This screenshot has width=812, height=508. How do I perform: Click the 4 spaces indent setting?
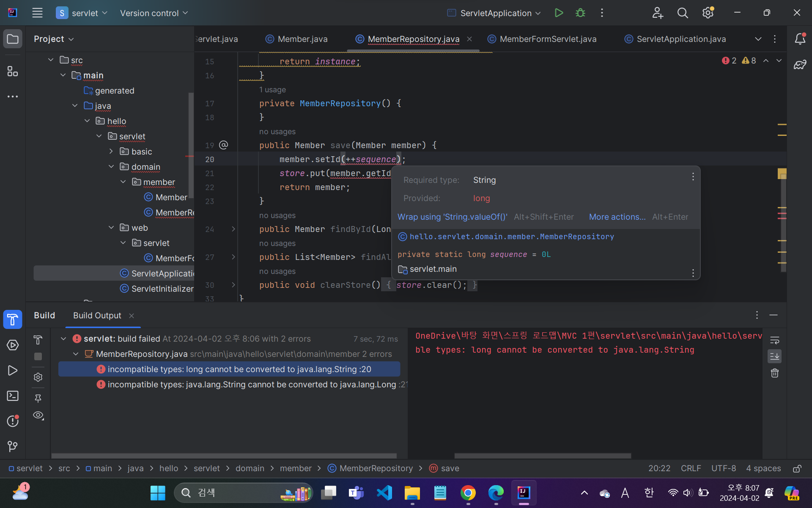[x=763, y=469]
